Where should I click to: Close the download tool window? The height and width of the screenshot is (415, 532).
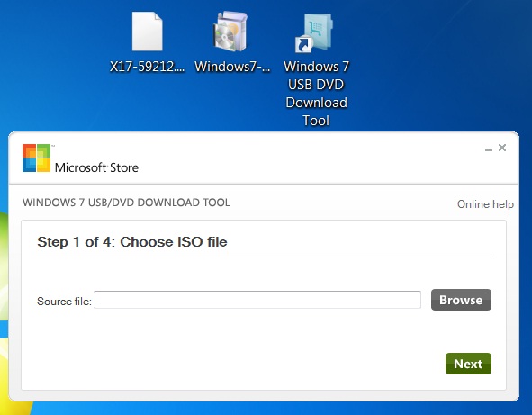click(502, 148)
